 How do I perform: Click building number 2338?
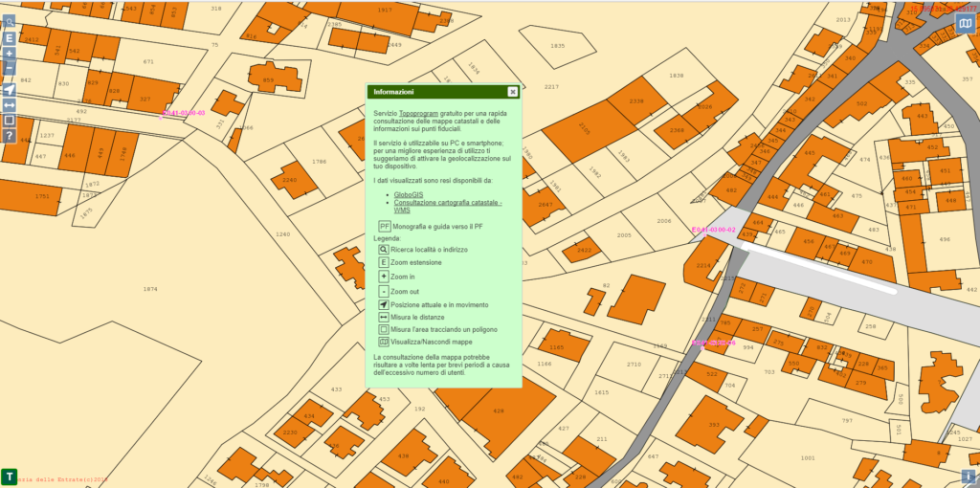(636, 101)
